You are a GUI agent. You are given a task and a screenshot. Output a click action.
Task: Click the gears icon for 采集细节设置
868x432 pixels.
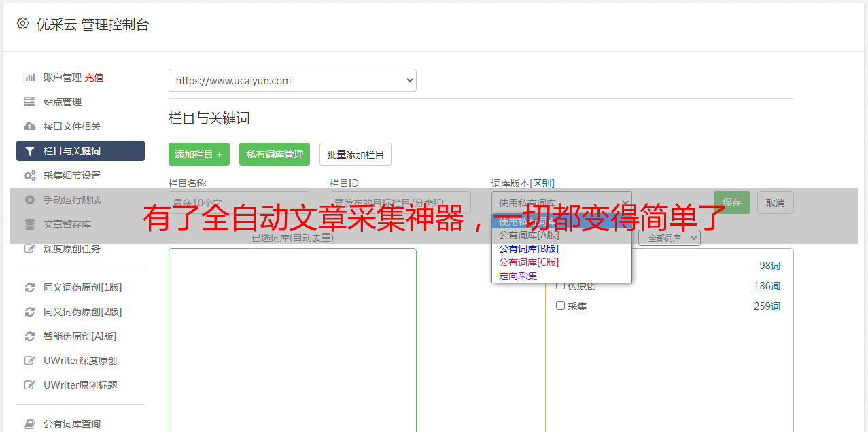pos(29,175)
